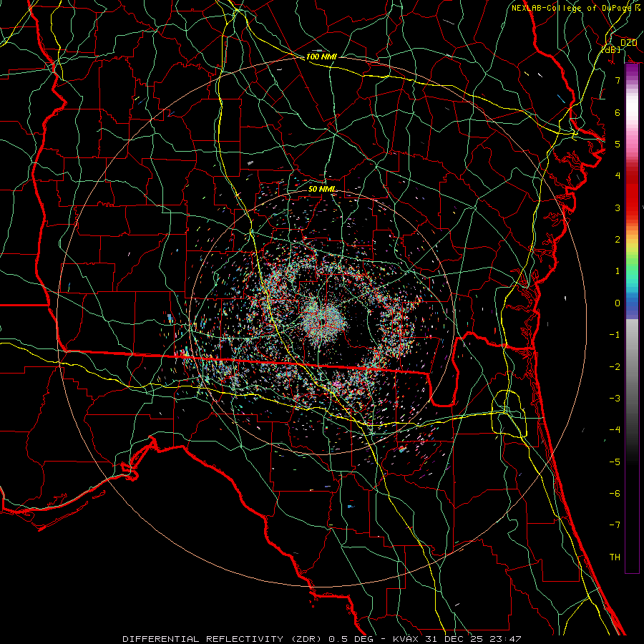Click the "[dB]" unit label

(x=610, y=49)
